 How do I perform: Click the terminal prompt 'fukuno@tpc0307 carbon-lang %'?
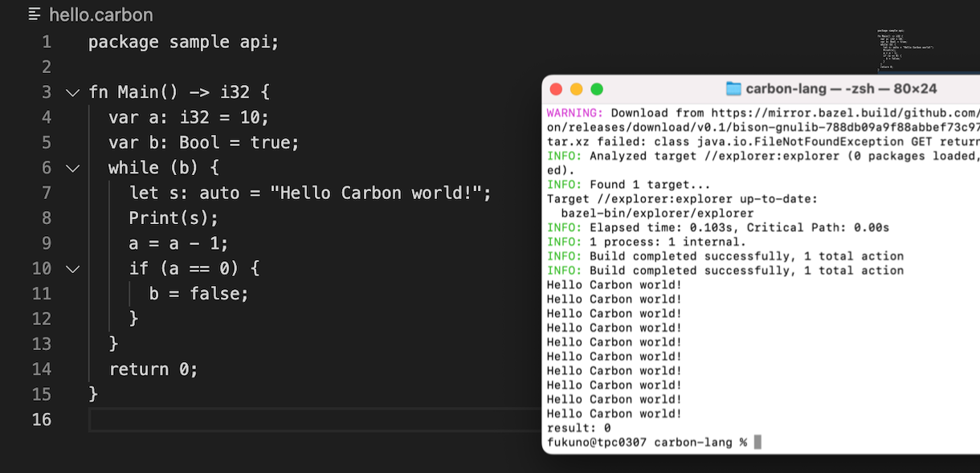pyautogui.click(x=647, y=442)
